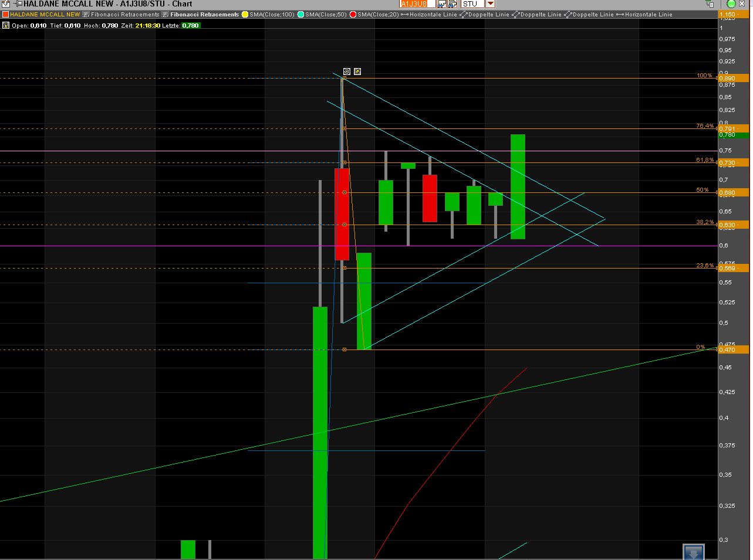
Task: Click the orange 0,630 price tag
Action: pyautogui.click(x=734, y=225)
